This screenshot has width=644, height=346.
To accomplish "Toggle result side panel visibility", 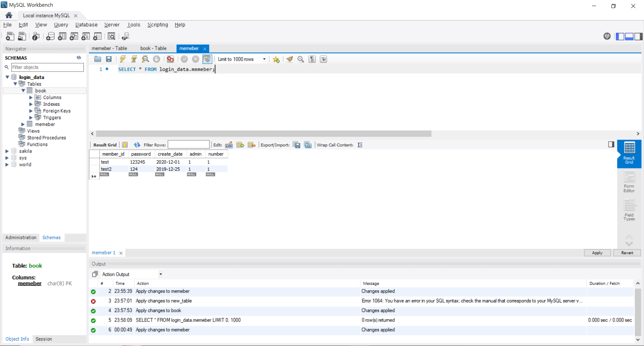I will [x=611, y=144].
